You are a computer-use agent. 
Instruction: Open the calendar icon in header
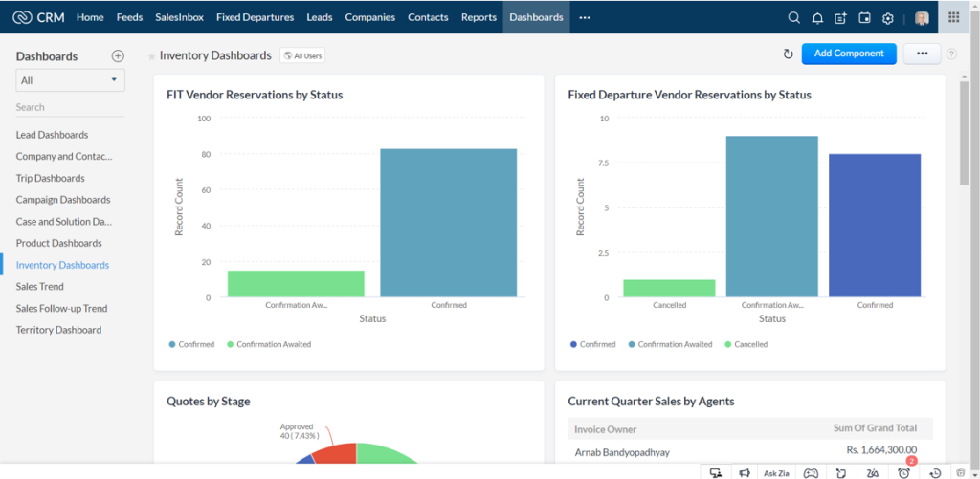click(864, 18)
